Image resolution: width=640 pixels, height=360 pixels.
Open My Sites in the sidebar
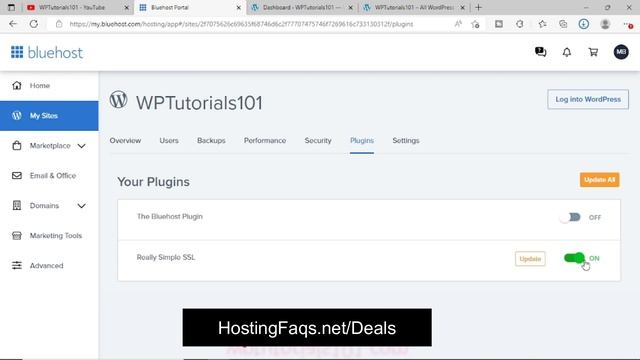(x=49, y=116)
